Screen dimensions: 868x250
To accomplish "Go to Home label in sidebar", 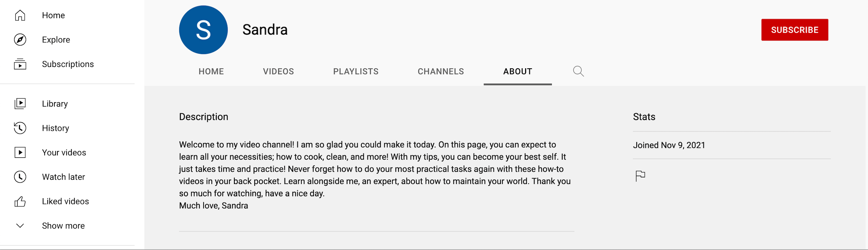I will [53, 15].
